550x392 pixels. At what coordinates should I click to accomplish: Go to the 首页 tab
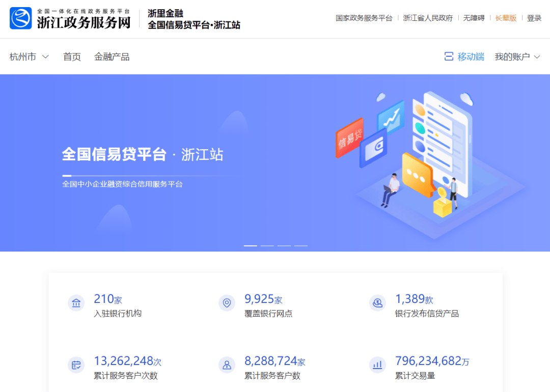[x=72, y=57]
